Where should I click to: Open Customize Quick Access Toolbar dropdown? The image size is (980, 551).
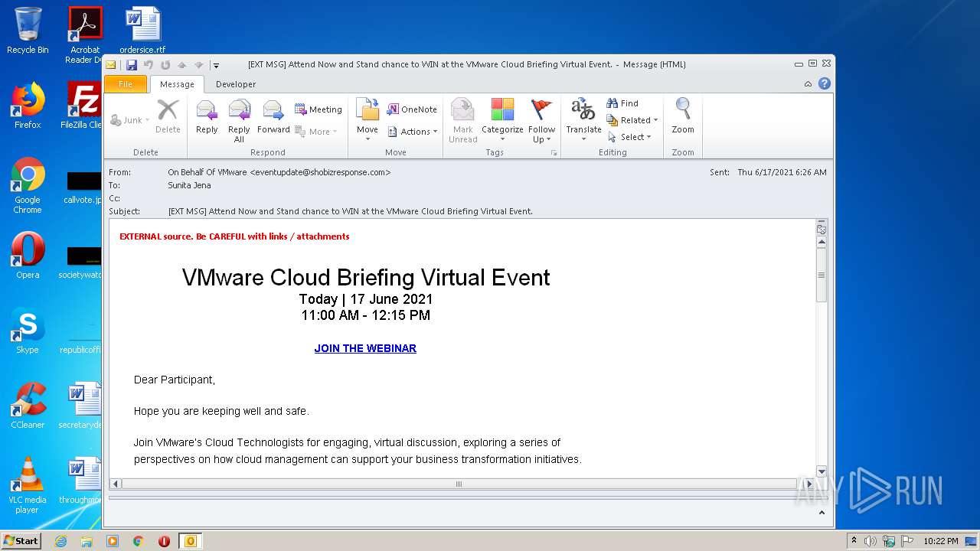tap(217, 65)
